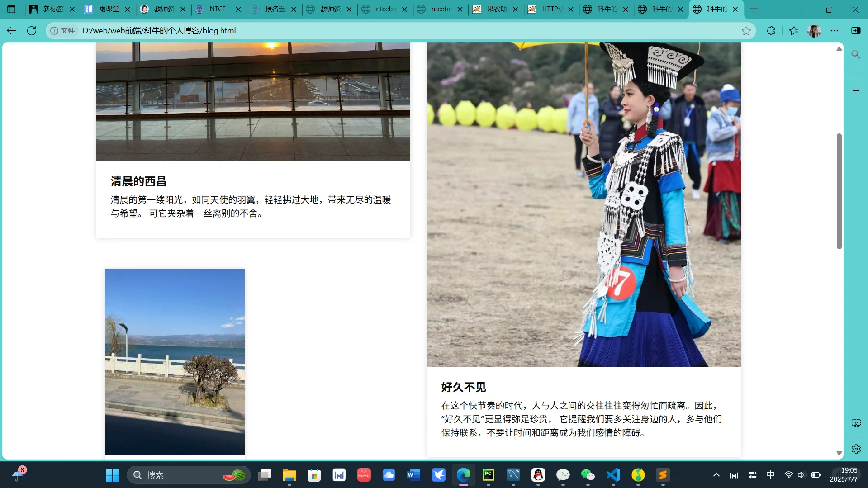Go back to the previous page
868x488 pixels.
click(x=11, y=31)
